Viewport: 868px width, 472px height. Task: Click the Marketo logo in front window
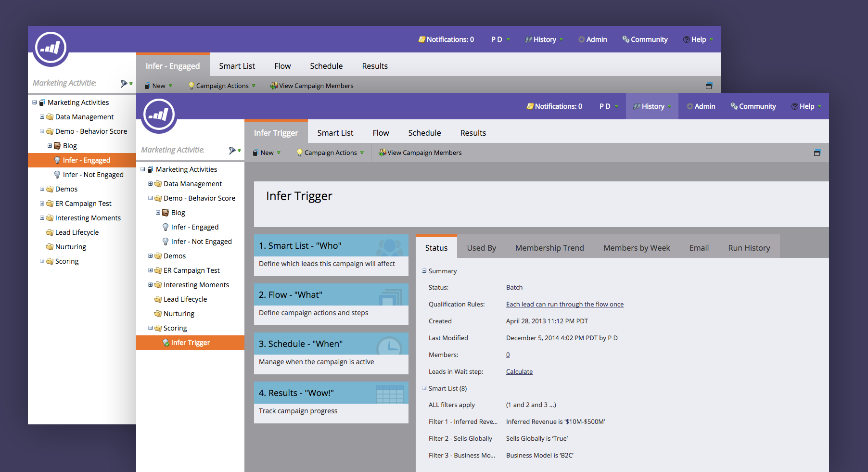159,115
